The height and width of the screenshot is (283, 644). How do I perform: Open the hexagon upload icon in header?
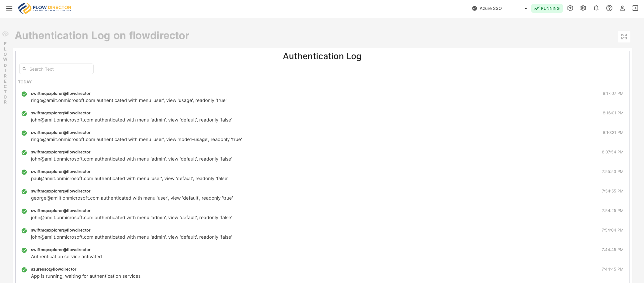click(570, 8)
